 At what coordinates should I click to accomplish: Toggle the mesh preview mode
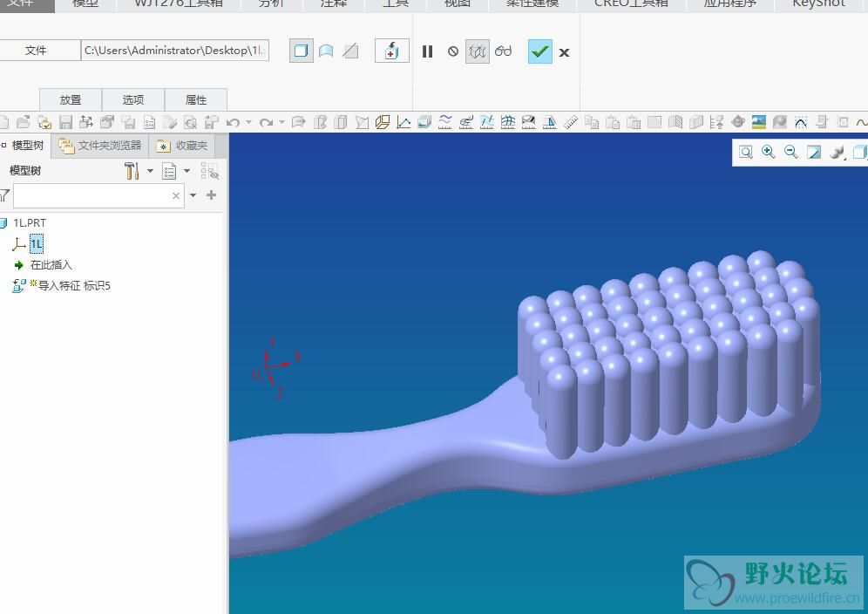click(478, 51)
